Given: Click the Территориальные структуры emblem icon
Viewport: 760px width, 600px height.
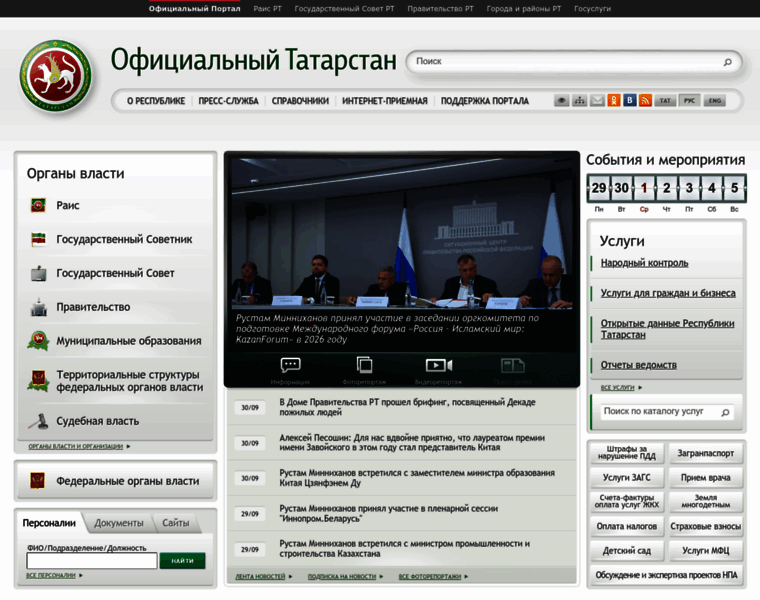Looking at the screenshot, I should pos(38,381).
